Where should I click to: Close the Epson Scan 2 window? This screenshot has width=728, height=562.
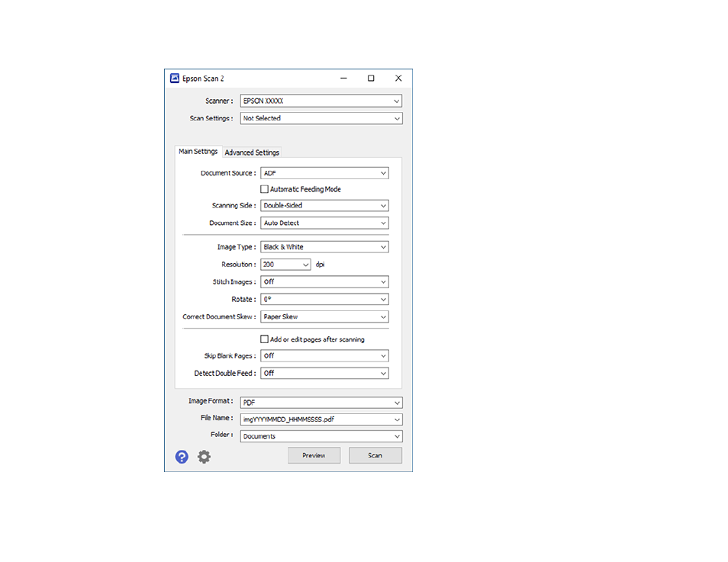click(x=398, y=78)
